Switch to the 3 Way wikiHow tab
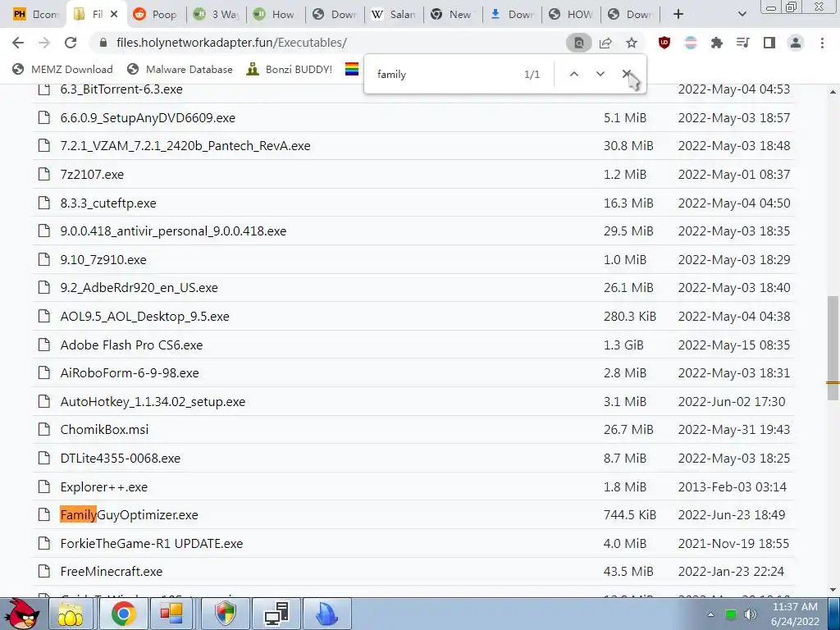840x630 pixels. click(x=217, y=15)
